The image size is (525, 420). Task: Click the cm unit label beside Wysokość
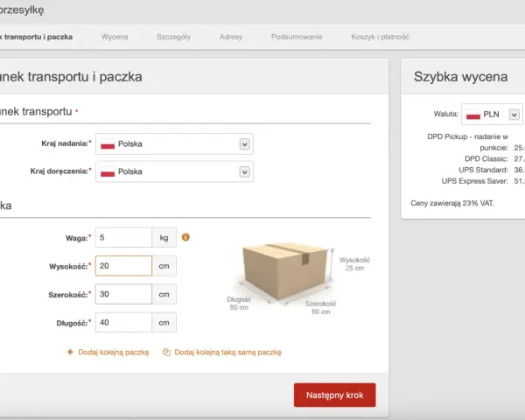point(164,266)
